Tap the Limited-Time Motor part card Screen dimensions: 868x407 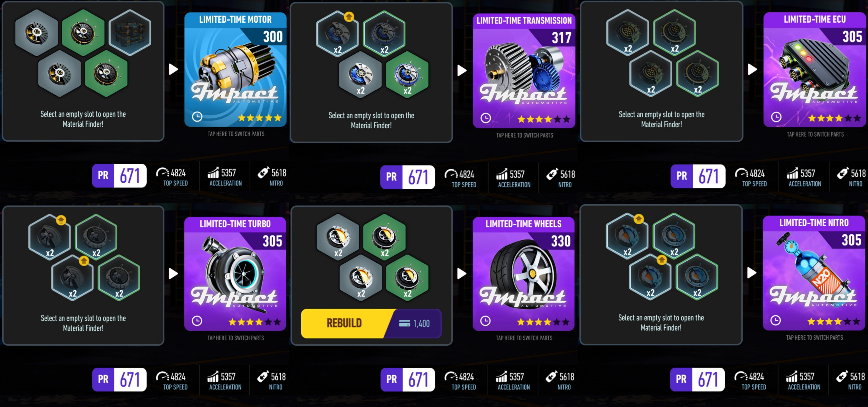point(235,70)
